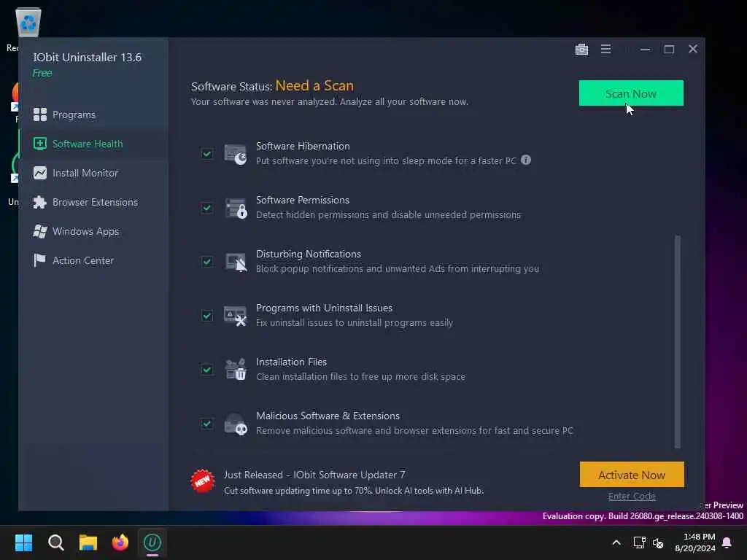Open Action Center section
Screen dimensions: 747x560
94,260
